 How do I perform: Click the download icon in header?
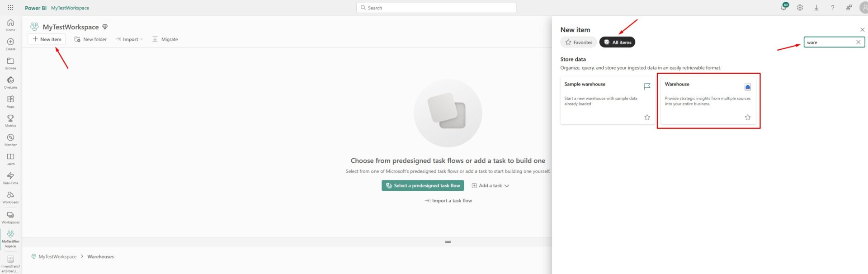point(816,8)
